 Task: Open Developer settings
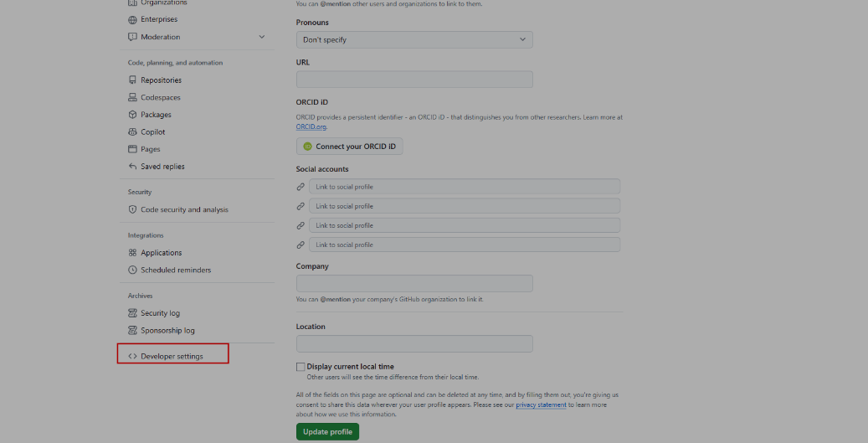(172, 356)
